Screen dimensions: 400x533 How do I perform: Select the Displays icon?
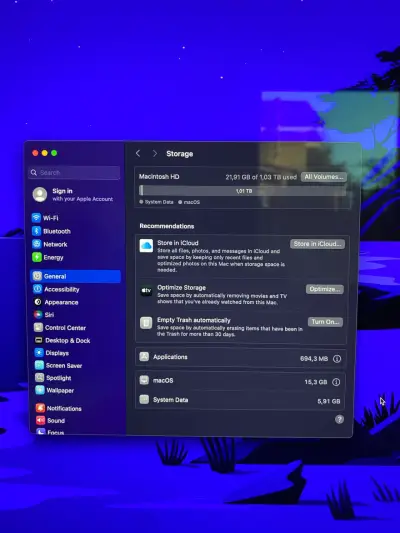(x=39, y=353)
